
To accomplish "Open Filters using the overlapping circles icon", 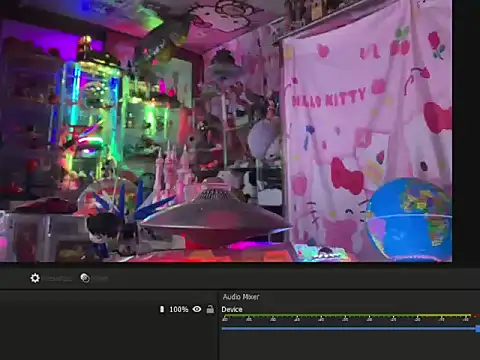I will coord(85,278).
